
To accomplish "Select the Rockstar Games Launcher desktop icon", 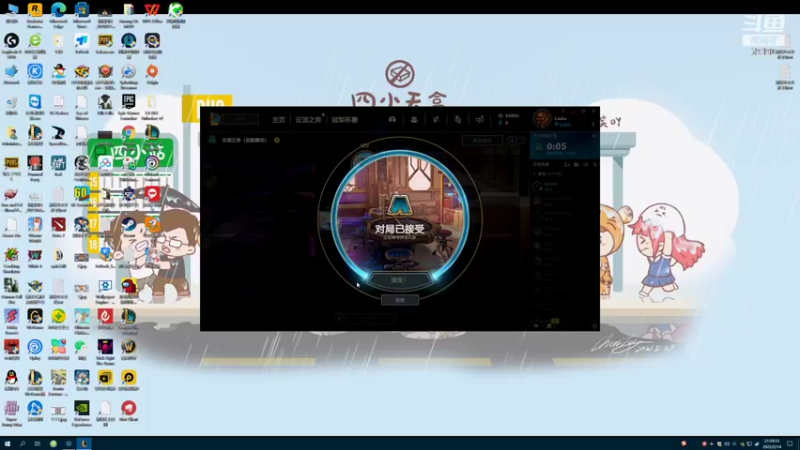I will coord(35,14).
